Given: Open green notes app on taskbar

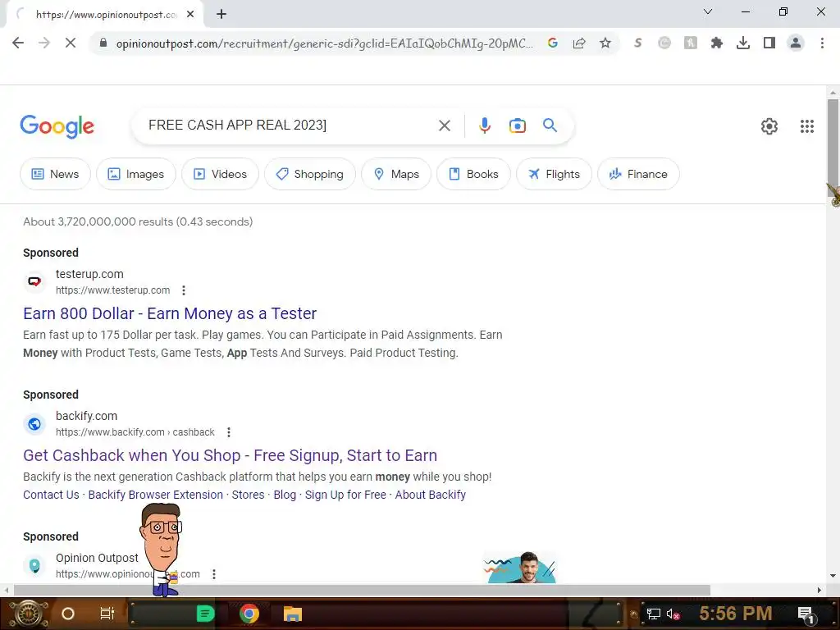Looking at the screenshot, I should (205, 614).
